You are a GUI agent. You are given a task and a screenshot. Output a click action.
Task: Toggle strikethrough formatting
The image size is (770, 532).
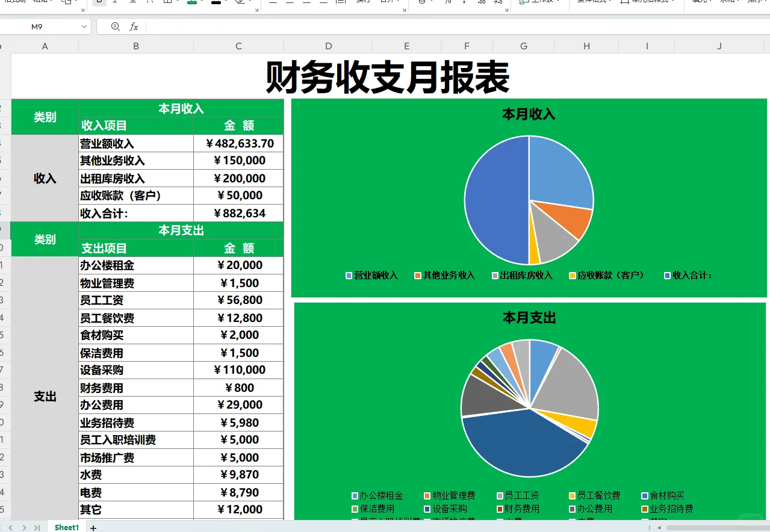tap(151, 3)
